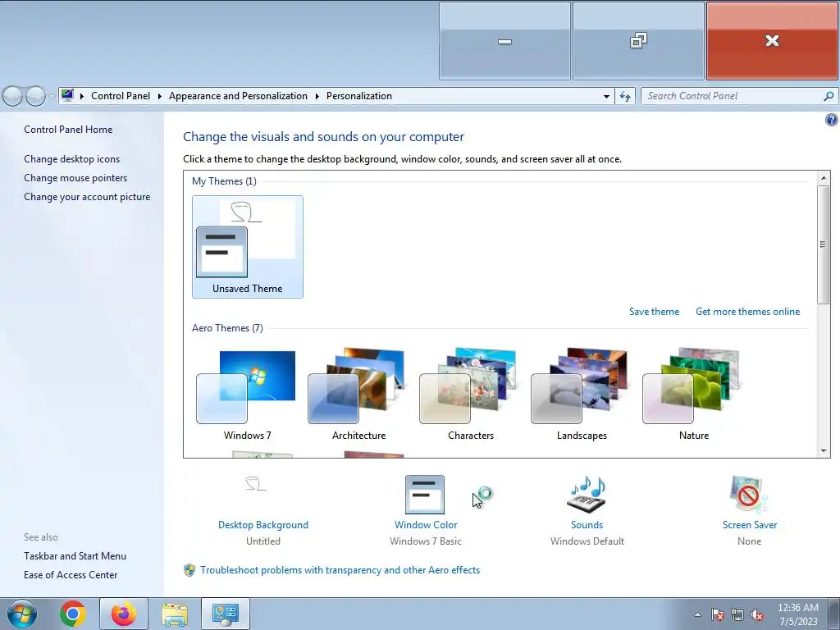Click the themes list scrollbar thumb
840x630 pixels.
coord(824,244)
